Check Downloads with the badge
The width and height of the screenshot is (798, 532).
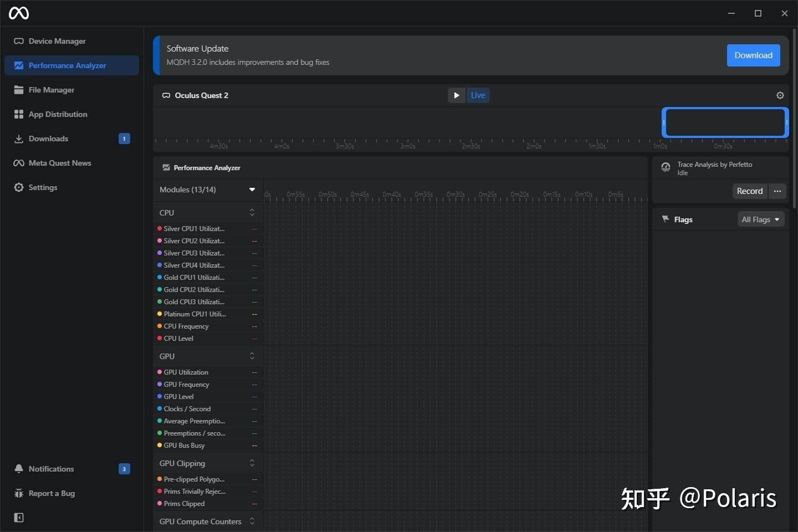48,139
